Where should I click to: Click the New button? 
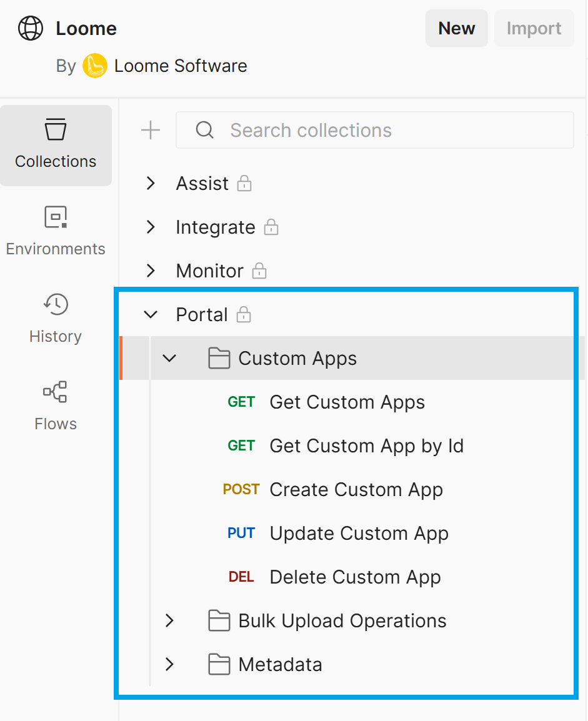[x=456, y=28]
